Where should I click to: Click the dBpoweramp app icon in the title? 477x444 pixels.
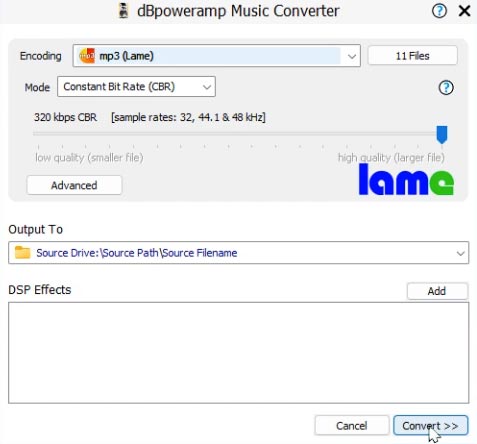point(124,11)
